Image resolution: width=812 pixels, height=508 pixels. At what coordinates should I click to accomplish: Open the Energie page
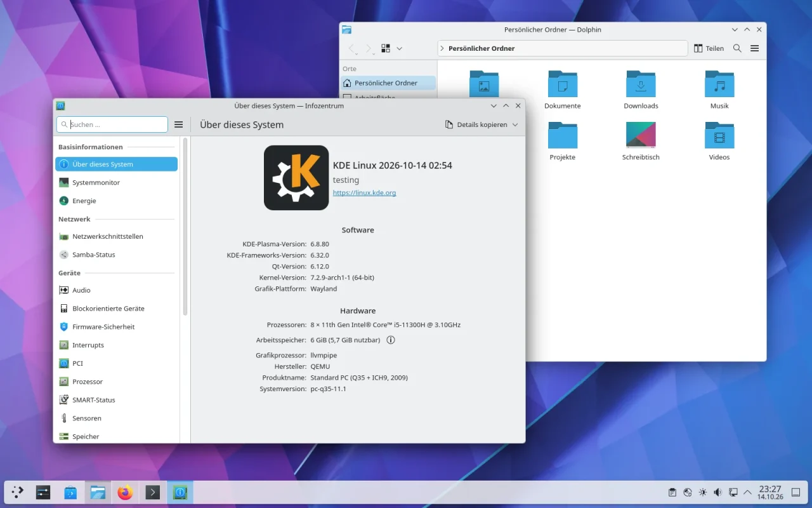[x=116, y=201]
